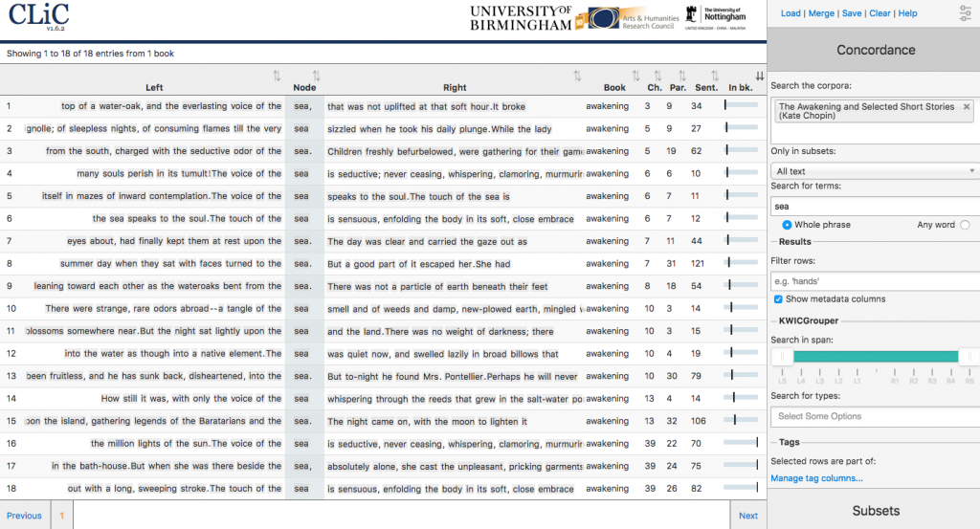
Task: Select the Any word radio option
Action: [x=964, y=225]
